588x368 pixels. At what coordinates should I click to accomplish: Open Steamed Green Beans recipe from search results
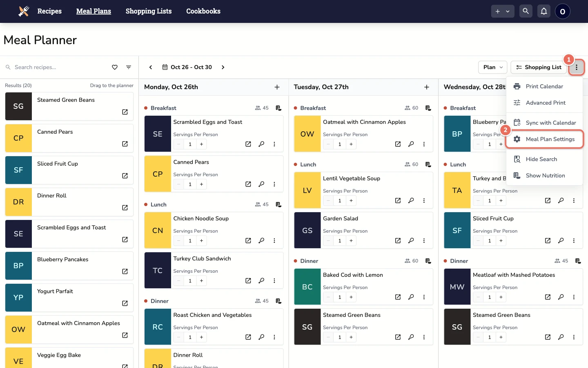(125, 112)
